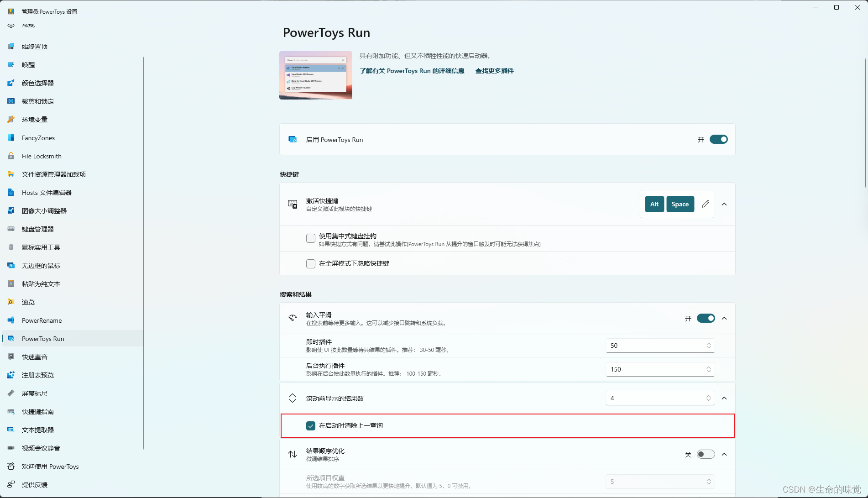The height and width of the screenshot is (498, 868).
Task: Click the pencil icon to edit activation shortcut
Action: pos(706,204)
